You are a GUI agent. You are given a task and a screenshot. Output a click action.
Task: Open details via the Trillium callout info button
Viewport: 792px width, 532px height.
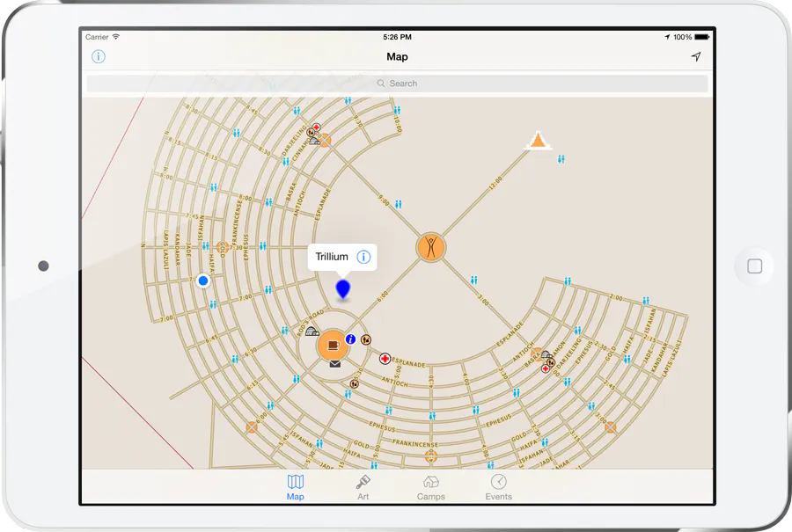(x=363, y=257)
